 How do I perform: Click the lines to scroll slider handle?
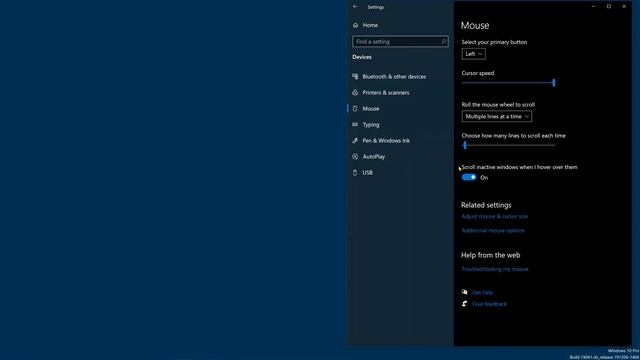pyautogui.click(x=465, y=145)
